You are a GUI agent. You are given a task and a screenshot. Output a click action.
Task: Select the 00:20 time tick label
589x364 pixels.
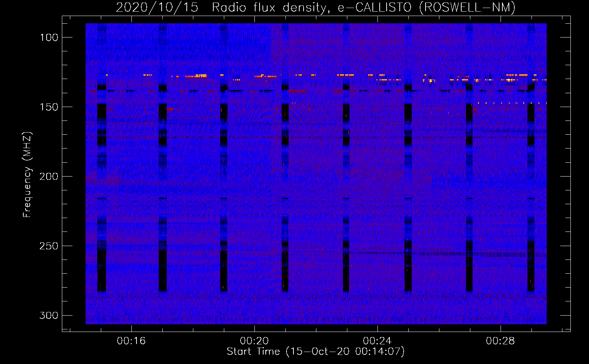click(254, 341)
